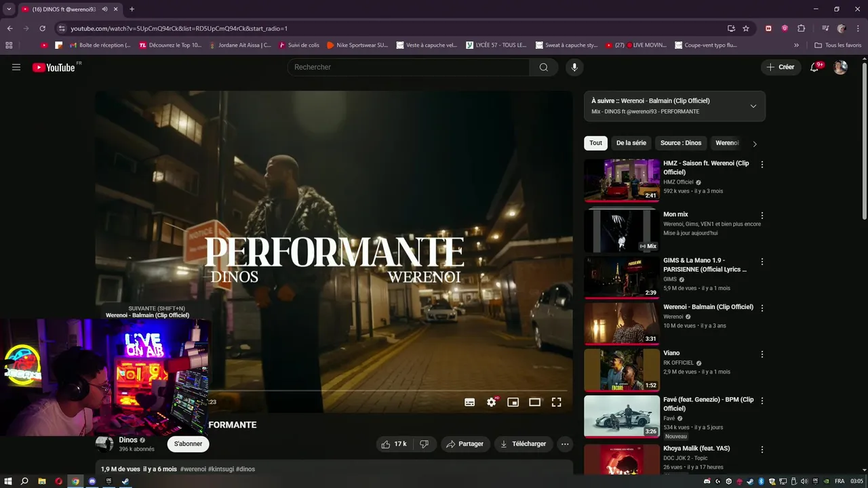Like the video with 17 k likes

394,444
